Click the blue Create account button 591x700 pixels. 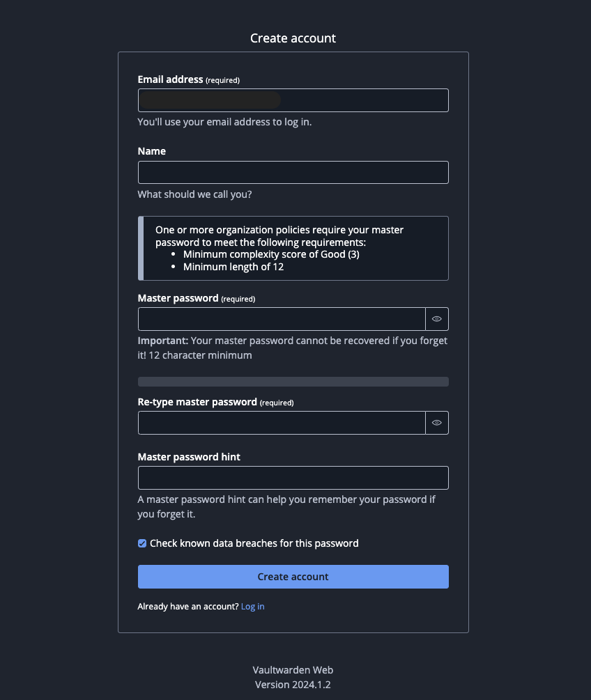[x=293, y=577]
